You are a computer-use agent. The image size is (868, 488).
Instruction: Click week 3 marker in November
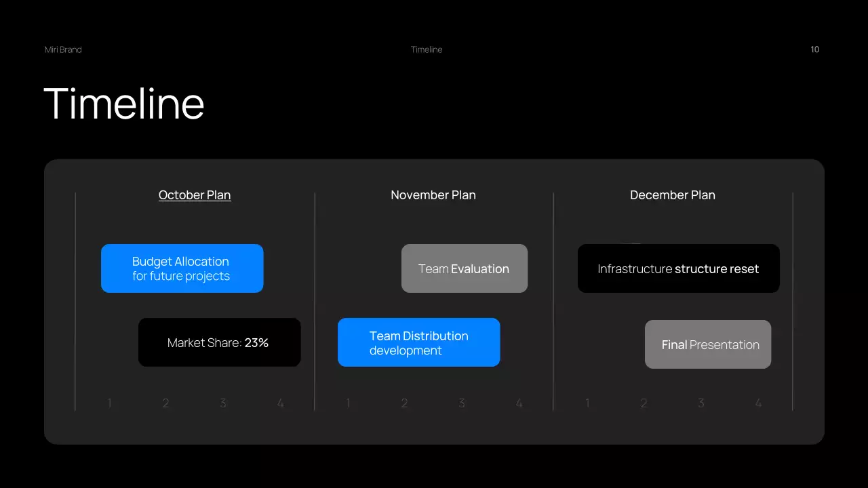462,403
